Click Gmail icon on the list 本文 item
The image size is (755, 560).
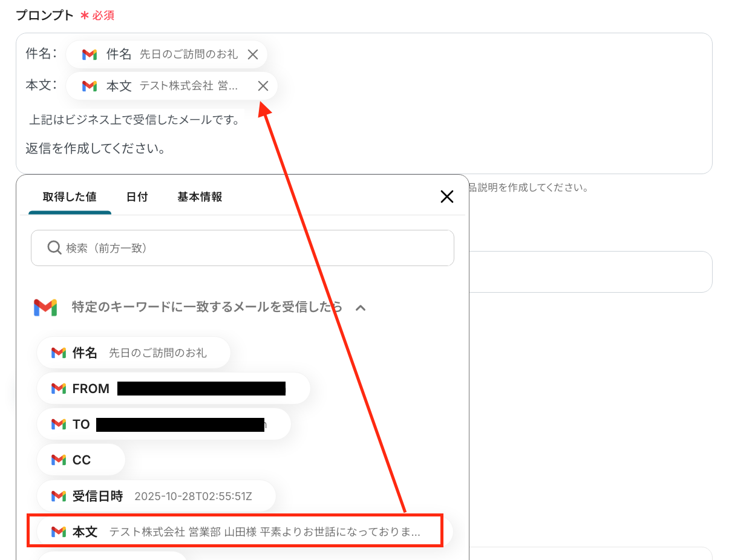pyautogui.click(x=59, y=532)
